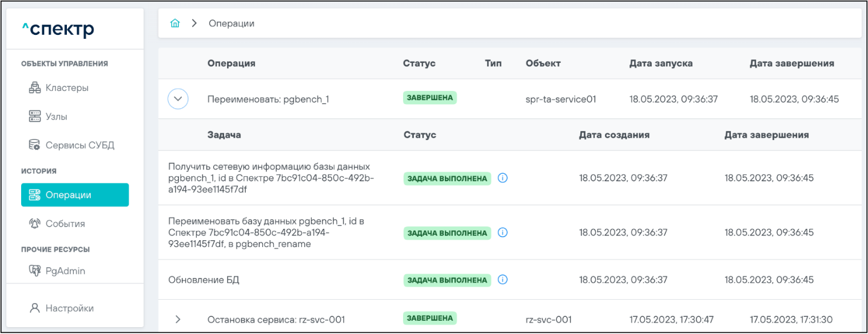Click the Узлы sidebar icon
868x334 pixels.
[x=35, y=117]
